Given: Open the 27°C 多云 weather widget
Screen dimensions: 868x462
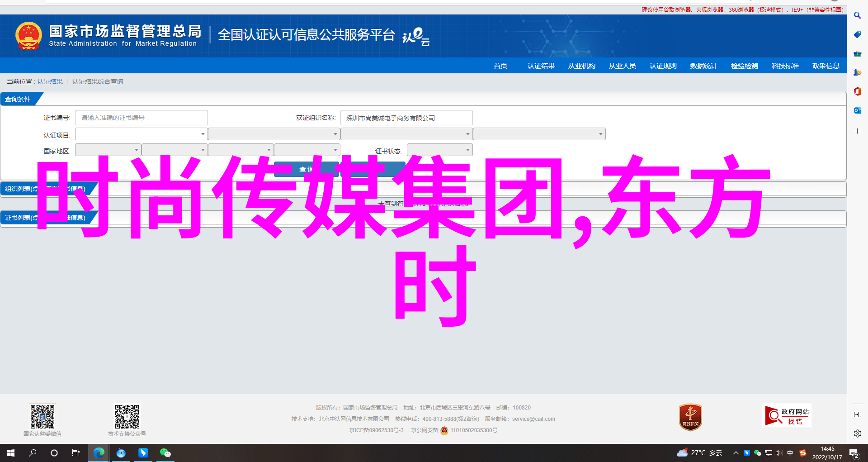Looking at the screenshot, I should pyautogui.click(x=699, y=453).
